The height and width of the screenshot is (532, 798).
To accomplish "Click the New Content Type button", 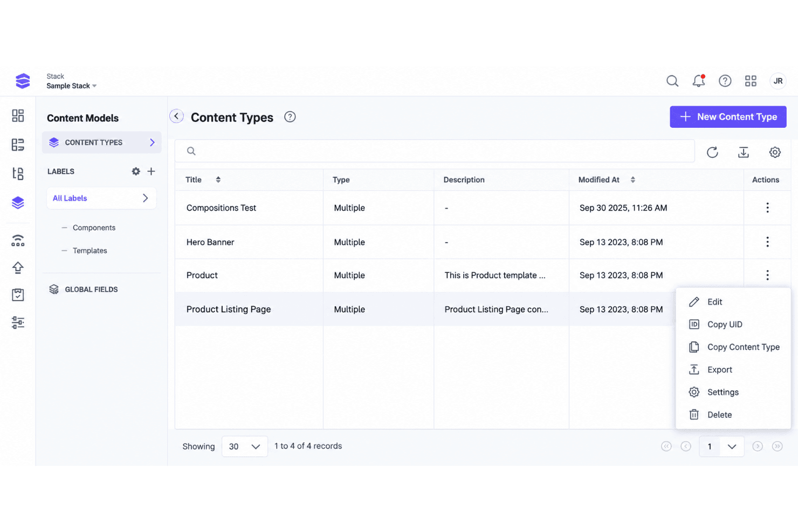I will (x=728, y=117).
